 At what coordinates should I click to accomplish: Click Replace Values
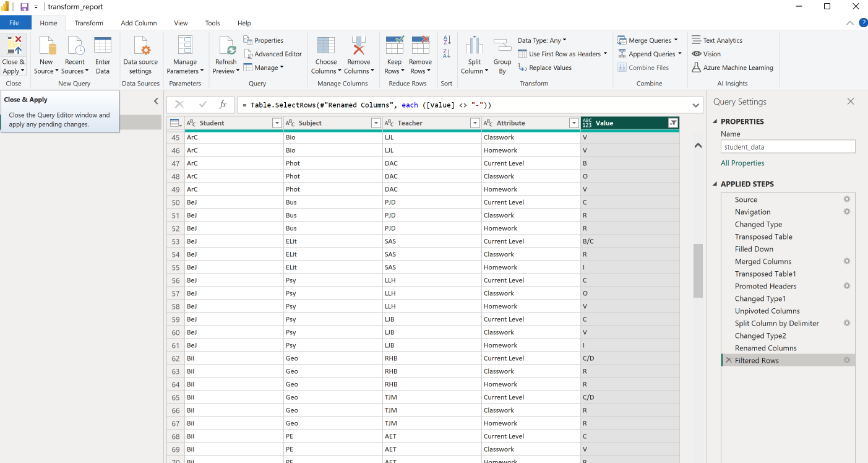[x=544, y=67]
